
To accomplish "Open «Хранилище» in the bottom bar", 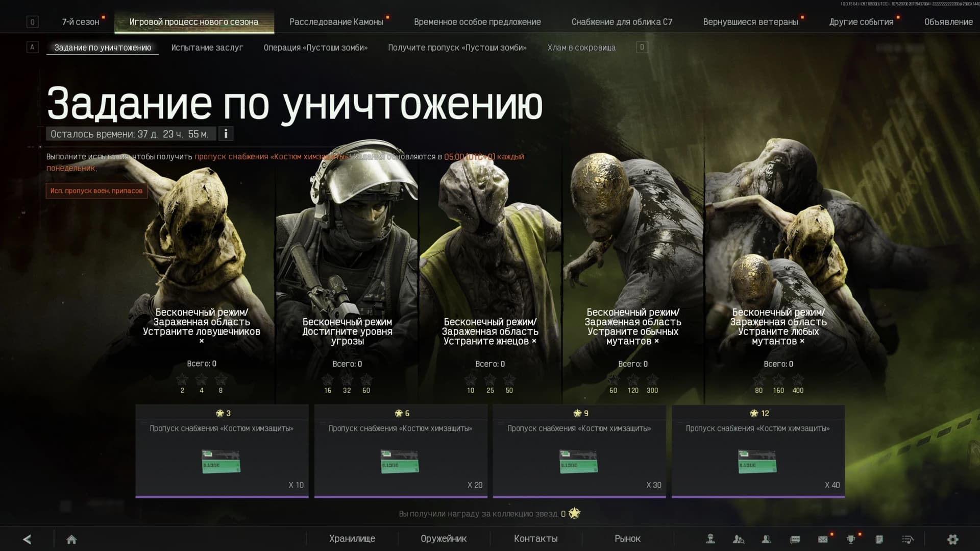I will [352, 539].
